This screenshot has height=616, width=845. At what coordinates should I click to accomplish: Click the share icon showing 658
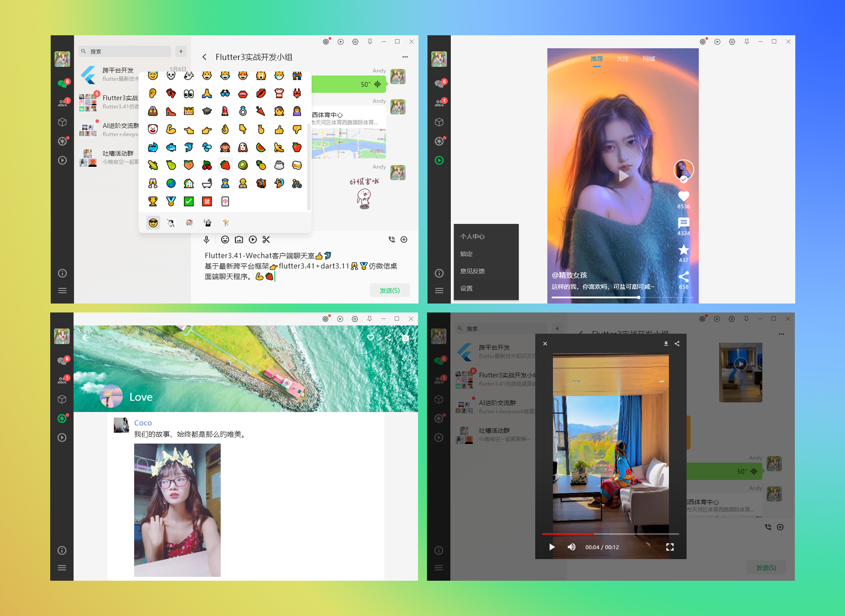click(x=683, y=277)
